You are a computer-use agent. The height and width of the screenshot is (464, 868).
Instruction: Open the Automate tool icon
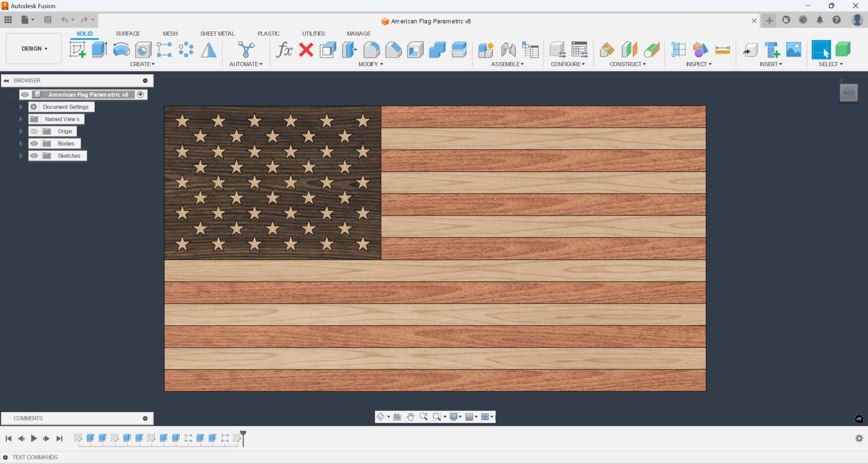tap(246, 49)
